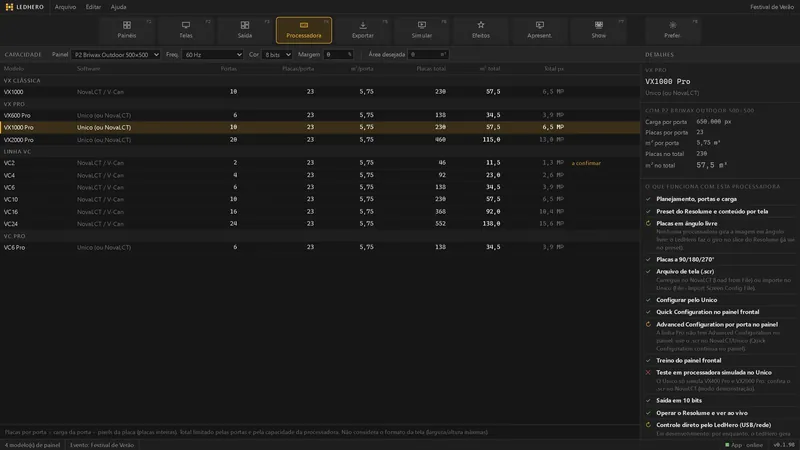The width and height of the screenshot is (800, 450).
Task: Select the highlighted VX1000 Pro row
Action: coord(320,127)
